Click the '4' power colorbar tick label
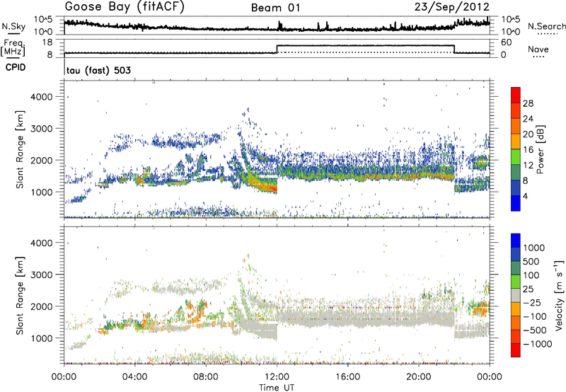The height and width of the screenshot is (392, 566). (525, 196)
